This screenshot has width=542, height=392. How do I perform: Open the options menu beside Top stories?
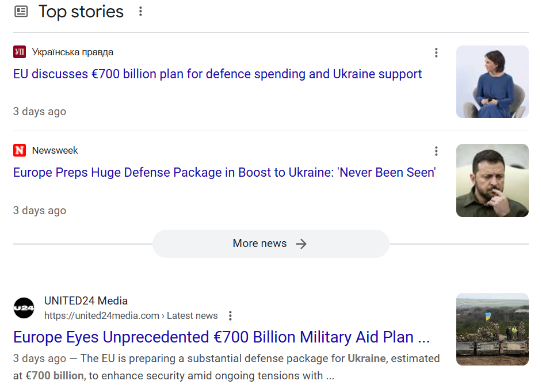click(140, 12)
